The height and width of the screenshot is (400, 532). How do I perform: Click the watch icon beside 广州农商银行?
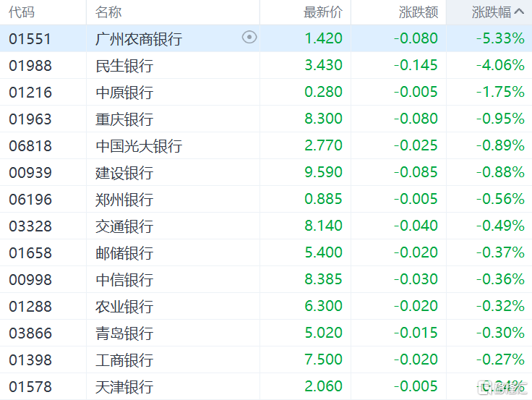point(249,38)
